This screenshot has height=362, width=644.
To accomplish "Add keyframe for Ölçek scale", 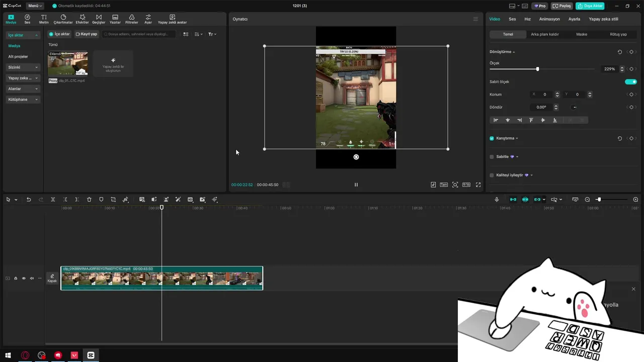I will tap(631, 69).
